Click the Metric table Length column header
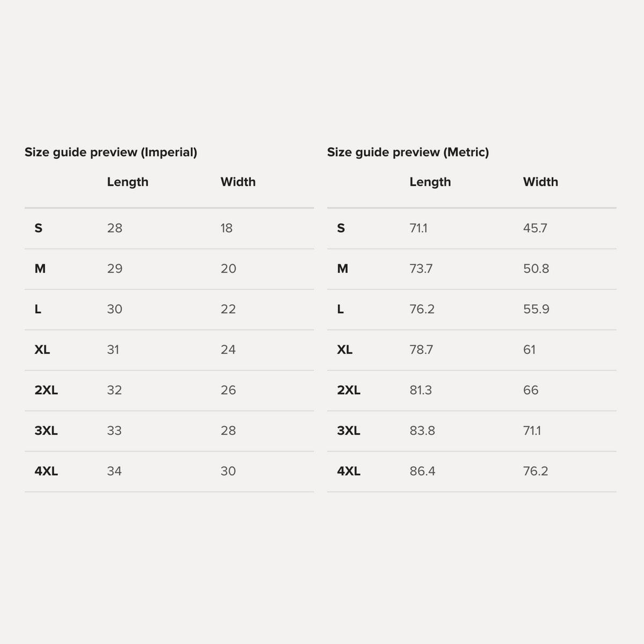Viewport: 644px width, 644px height. pyautogui.click(x=430, y=182)
